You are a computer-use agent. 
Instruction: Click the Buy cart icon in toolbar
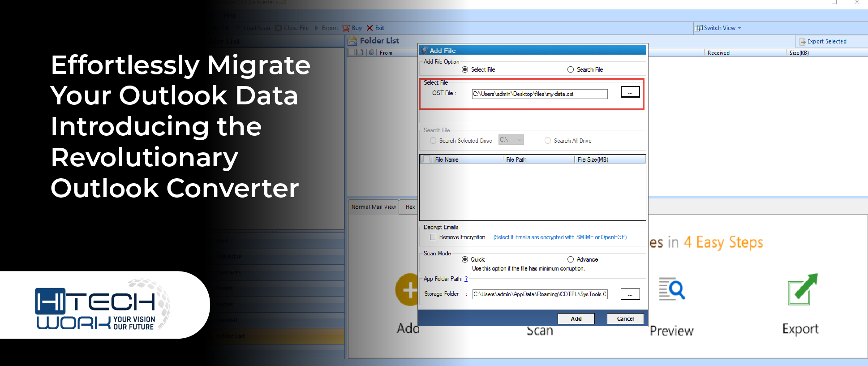click(346, 28)
